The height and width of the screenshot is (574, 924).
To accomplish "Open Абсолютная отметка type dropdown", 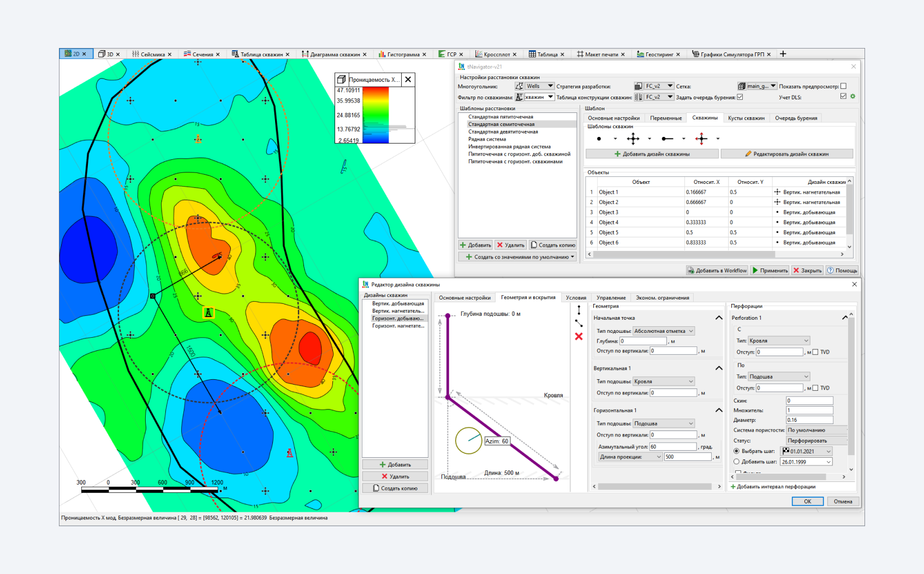I will (x=663, y=331).
